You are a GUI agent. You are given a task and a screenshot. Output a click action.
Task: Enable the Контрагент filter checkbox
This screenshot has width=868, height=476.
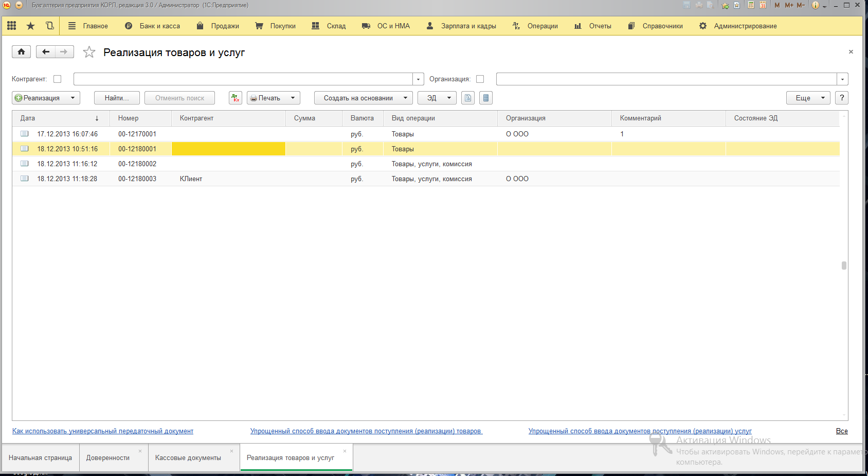pyautogui.click(x=58, y=79)
